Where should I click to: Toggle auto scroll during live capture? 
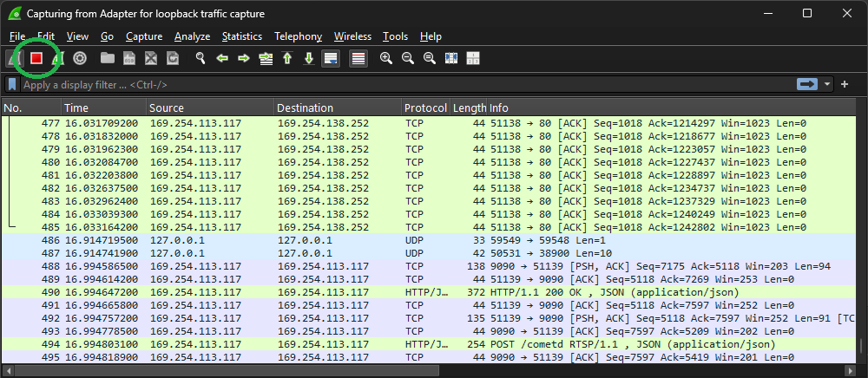[x=331, y=58]
